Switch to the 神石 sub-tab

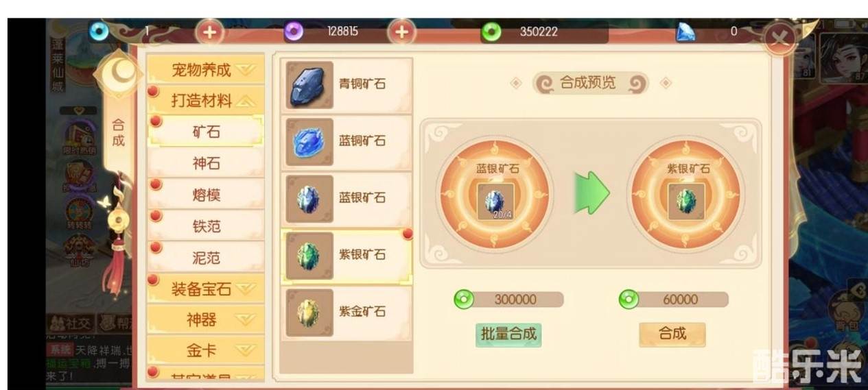206,164
